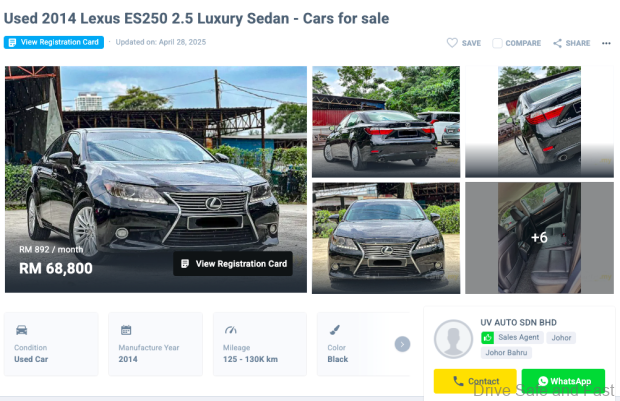Tick the Compare checkbox
Screen dimensions: 620x401
tap(498, 43)
